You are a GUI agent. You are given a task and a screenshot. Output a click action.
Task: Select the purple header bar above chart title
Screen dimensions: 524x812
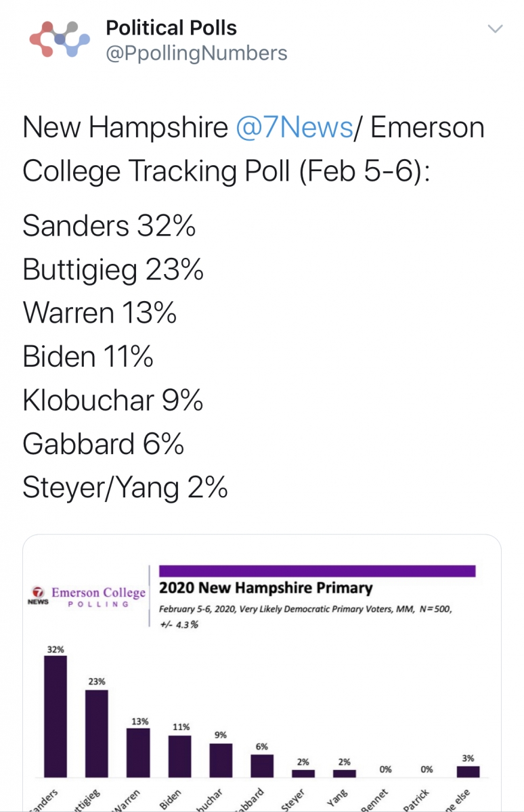click(x=317, y=570)
